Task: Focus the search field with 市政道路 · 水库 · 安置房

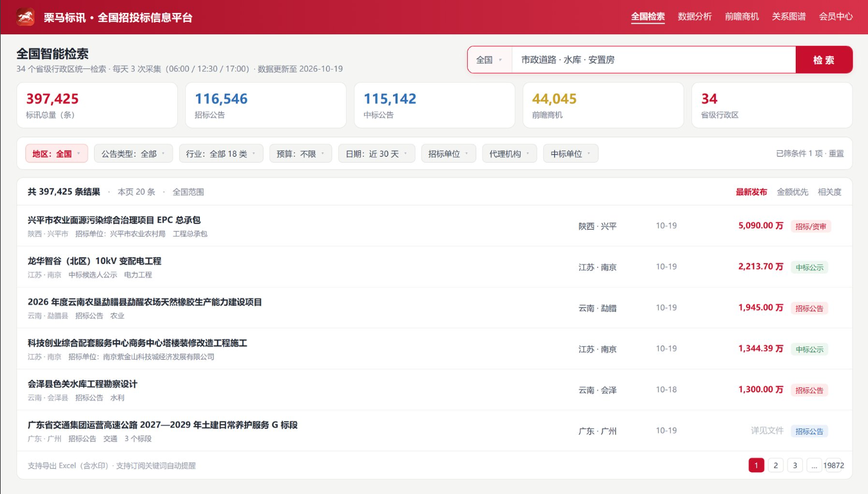Action: pos(654,60)
